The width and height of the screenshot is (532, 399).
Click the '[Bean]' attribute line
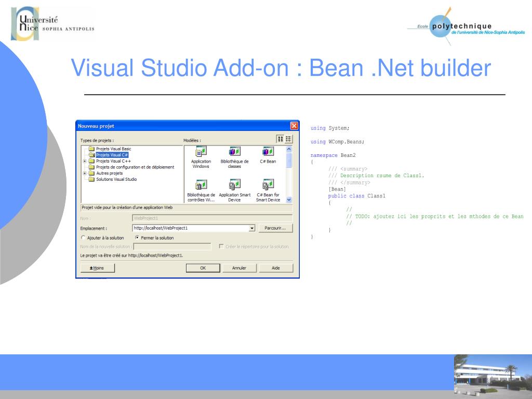337,189
